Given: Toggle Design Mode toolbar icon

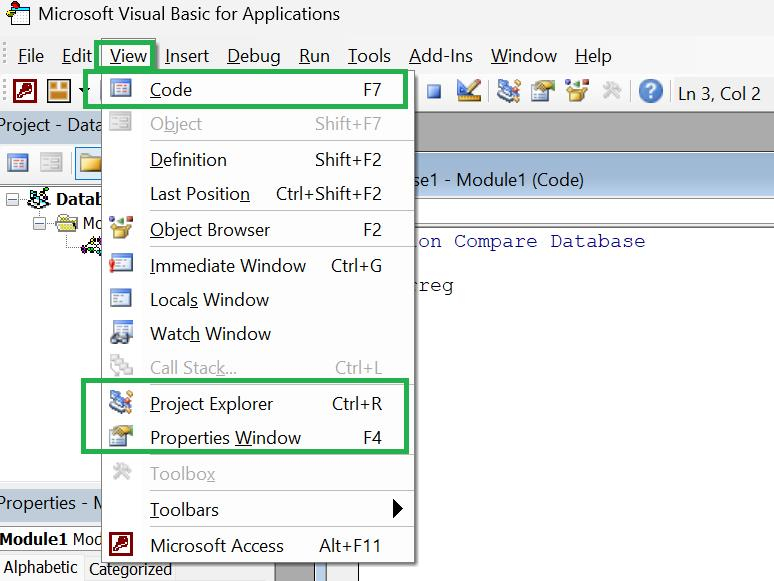Looking at the screenshot, I should pyautogui.click(x=468, y=91).
